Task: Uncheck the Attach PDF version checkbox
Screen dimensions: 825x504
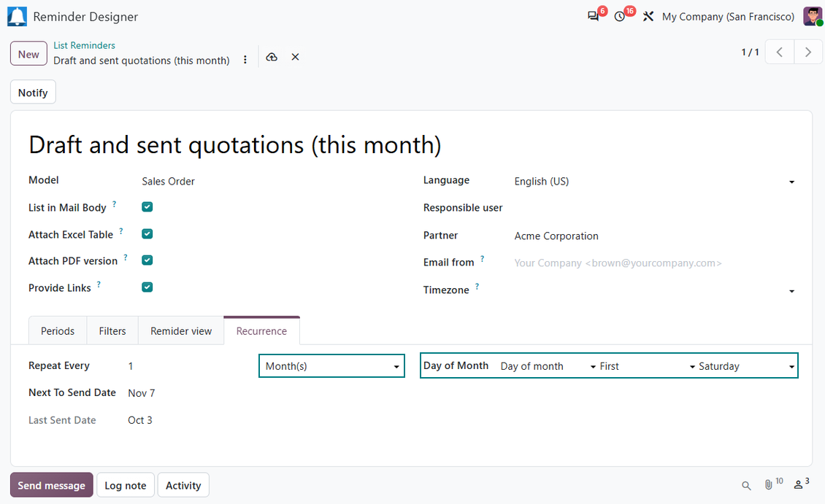Action: (x=147, y=260)
